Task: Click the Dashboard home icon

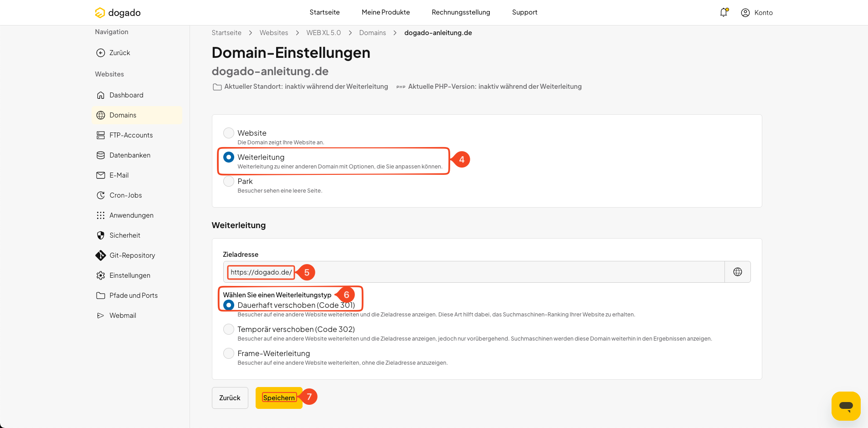Action: (x=101, y=95)
